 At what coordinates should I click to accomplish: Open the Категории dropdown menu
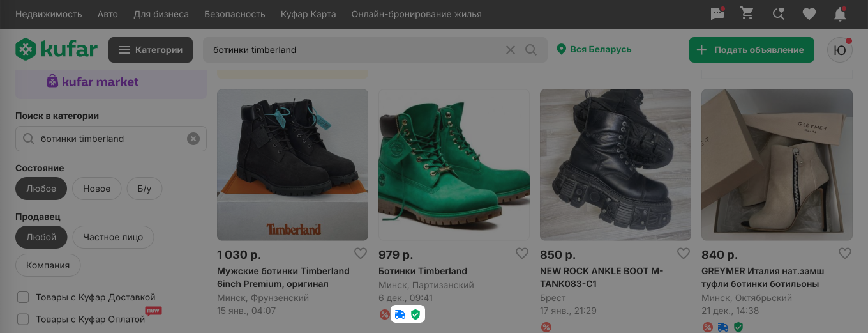coord(151,50)
